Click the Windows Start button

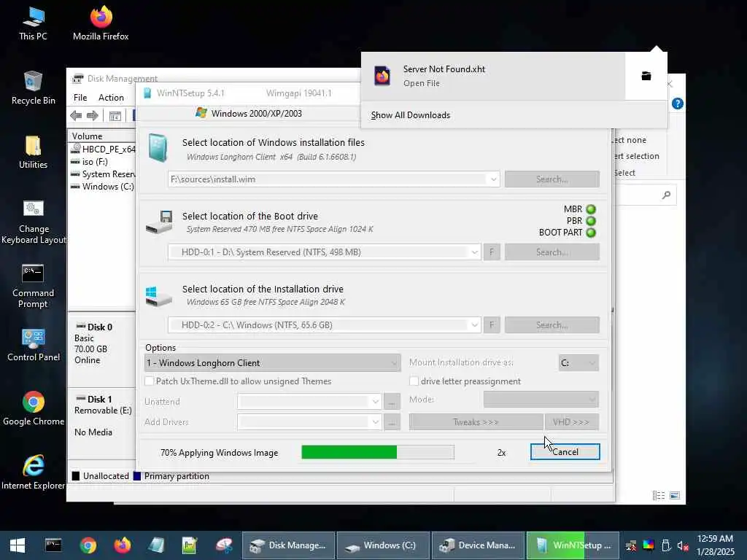[x=18, y=545]
